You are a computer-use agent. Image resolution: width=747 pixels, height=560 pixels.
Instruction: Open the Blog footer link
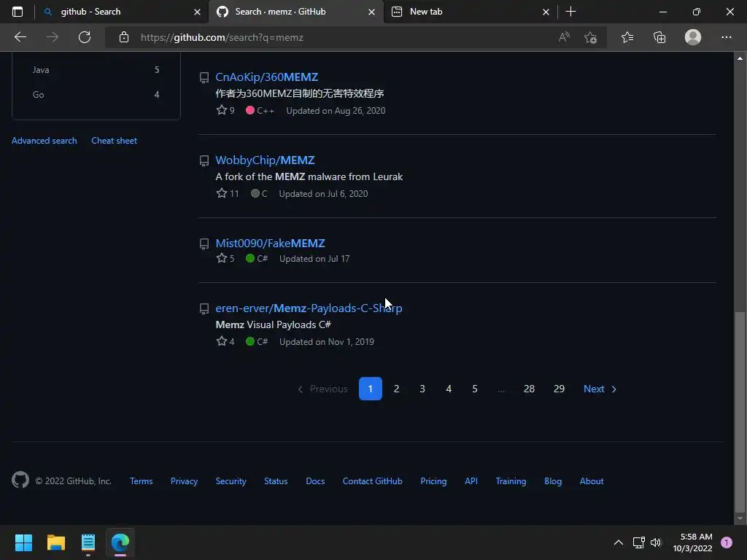[553, 481]
